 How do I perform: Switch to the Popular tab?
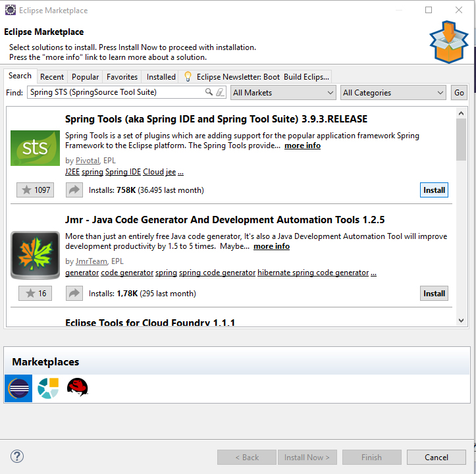coord(86,77)
